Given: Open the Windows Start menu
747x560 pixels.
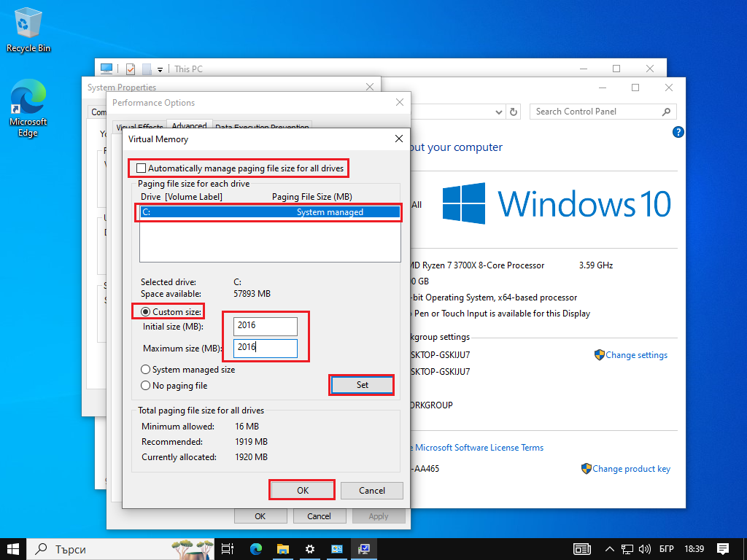Looking at the screenshot, I should (x=13, y=549).
